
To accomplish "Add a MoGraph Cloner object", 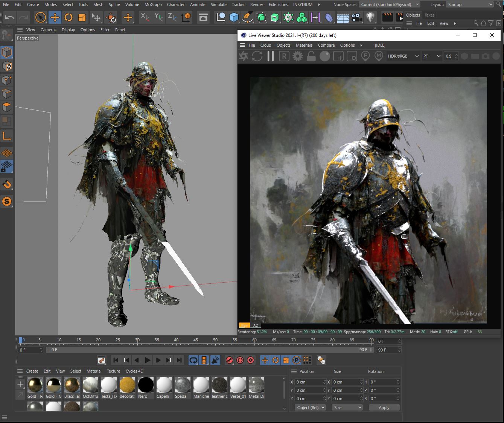I will click(x=302, y=17).
